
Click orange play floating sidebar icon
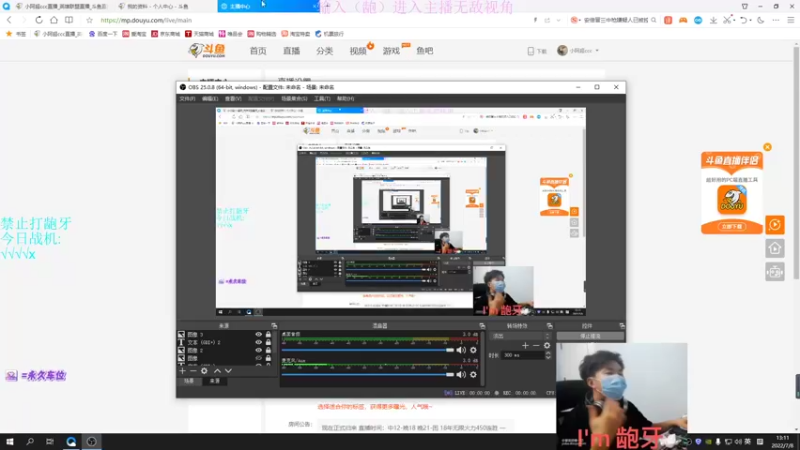[x=774, y=224]
